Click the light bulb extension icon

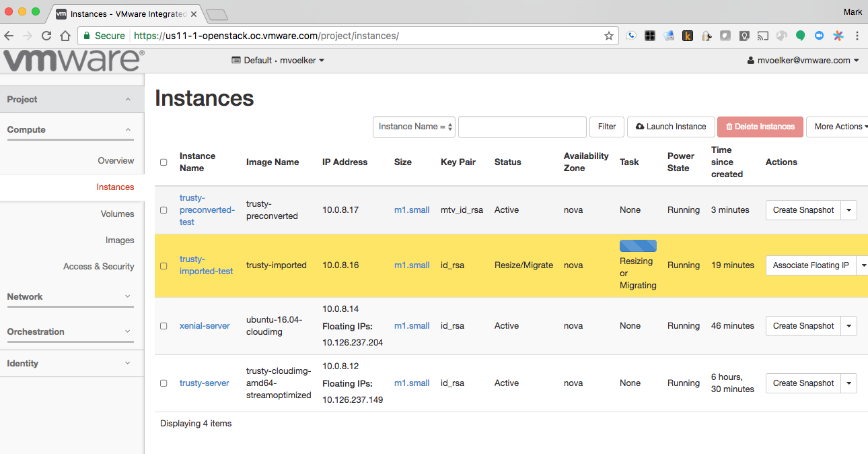coord(744,36)
